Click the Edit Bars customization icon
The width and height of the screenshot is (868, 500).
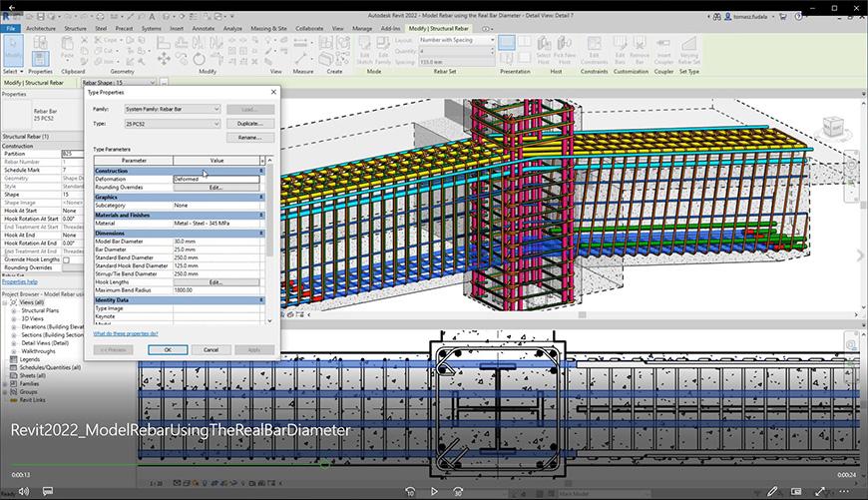click(620, 50)
